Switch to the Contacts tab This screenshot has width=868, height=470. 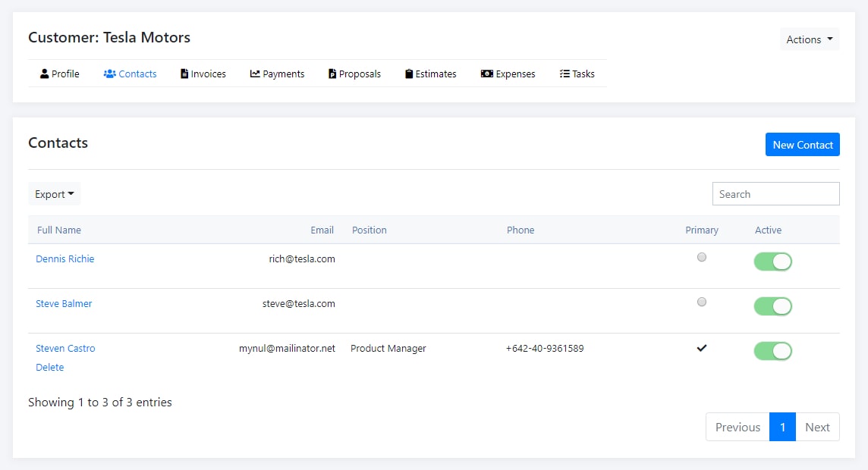[130, 74]
